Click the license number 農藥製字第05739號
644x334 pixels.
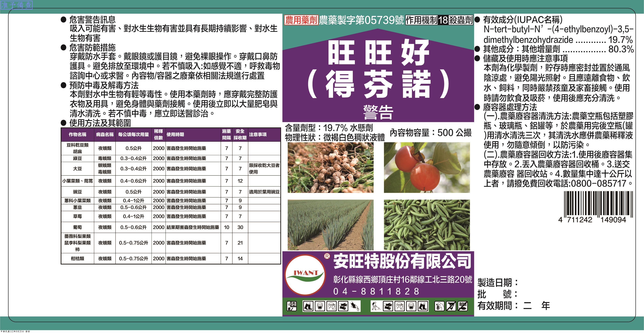click(361, 20)
